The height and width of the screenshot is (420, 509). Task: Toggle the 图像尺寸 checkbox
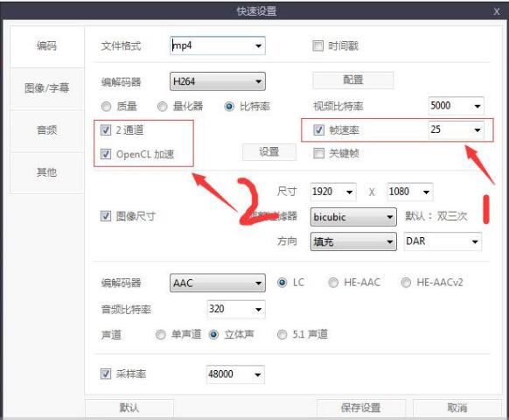pos(106,215)
